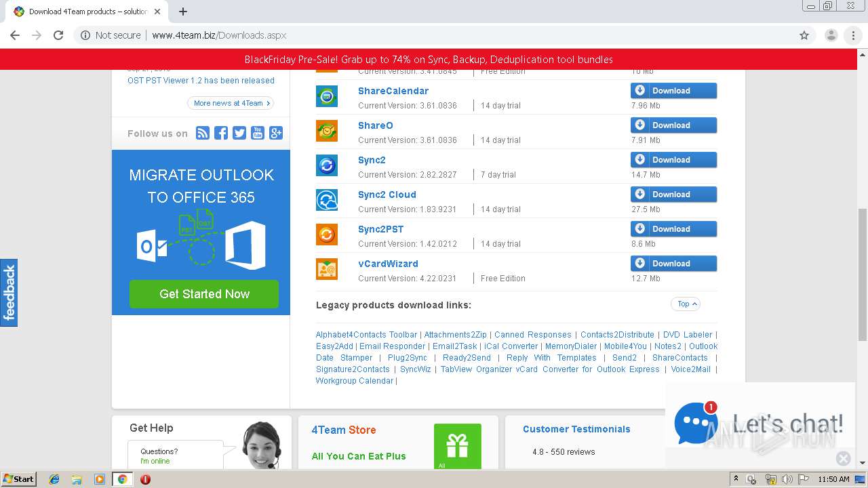Image resolution: width=868 pixels, height=488 pixels.
Task: Open More news at 4Team
Action: (x=231, y=103)
